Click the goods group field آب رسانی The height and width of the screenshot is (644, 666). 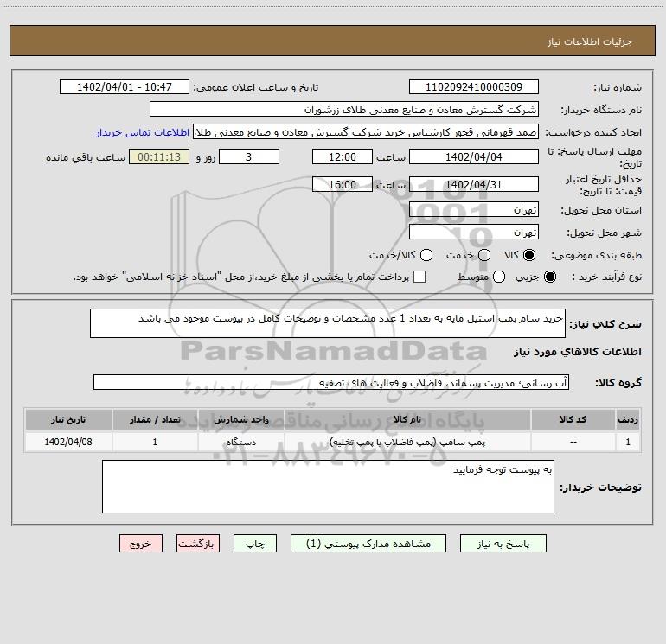pos(331,382)
